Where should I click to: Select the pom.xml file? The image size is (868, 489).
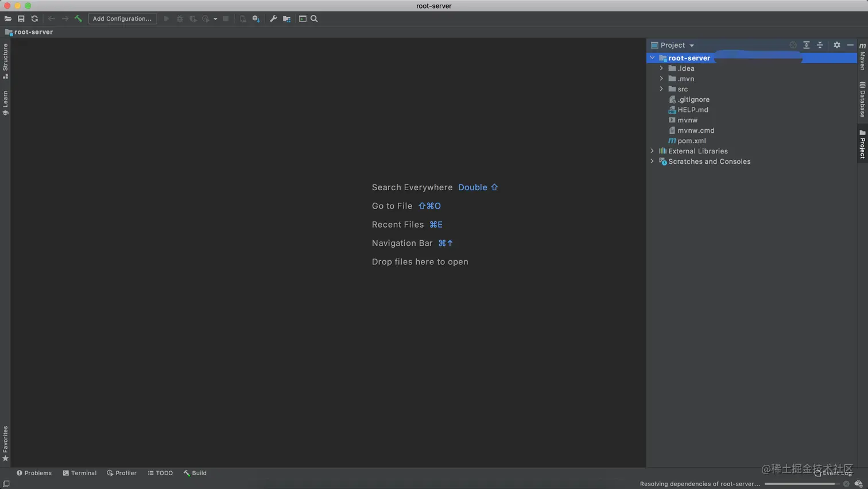(692, 141)
